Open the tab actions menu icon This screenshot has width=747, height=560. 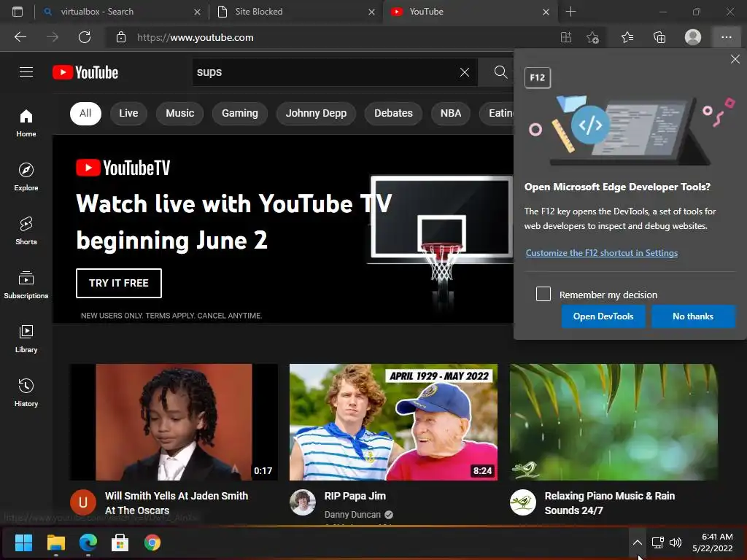click(18, 12)
